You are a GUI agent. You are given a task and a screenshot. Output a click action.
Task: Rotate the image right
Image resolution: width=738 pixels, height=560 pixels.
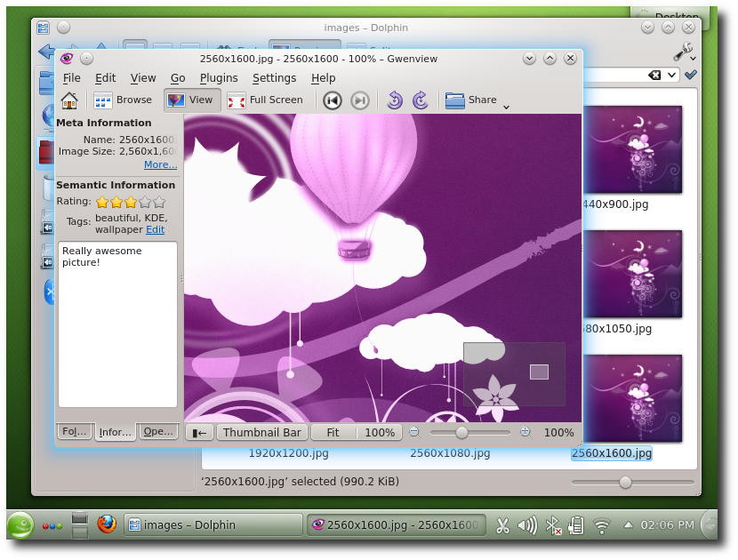(421, 100)
